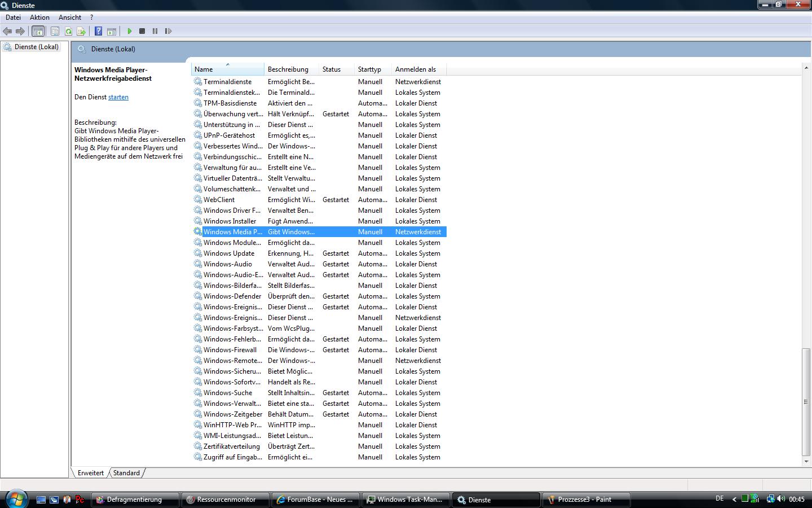The image size is (812, 508).
Task: Click the clock showing 00:45
Action: click(x=797, y=499)
